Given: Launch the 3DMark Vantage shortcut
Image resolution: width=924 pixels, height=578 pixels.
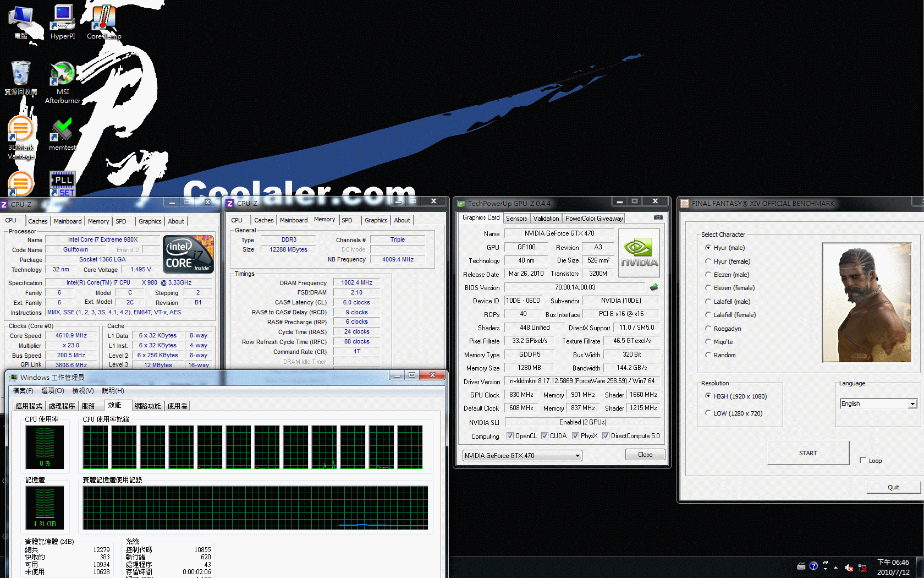Looking at the screenshot, I should click(21, 138).
